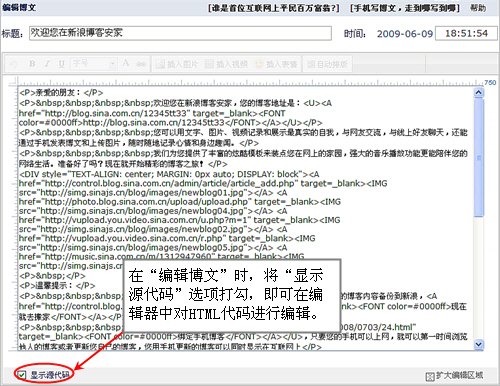
Task: Click newblog05.jpg src line in editor
Action: click(x=153, y=248)
